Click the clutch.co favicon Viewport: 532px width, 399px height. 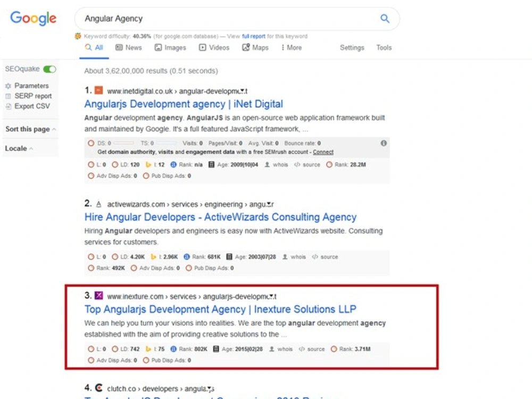click(x=98, y=387)
